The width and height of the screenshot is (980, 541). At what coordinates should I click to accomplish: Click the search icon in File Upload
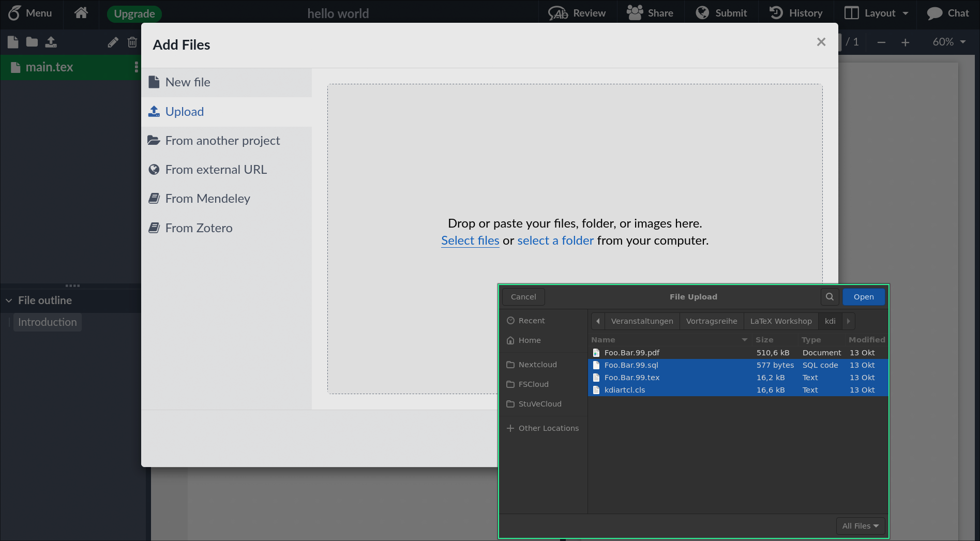(830, 297)
